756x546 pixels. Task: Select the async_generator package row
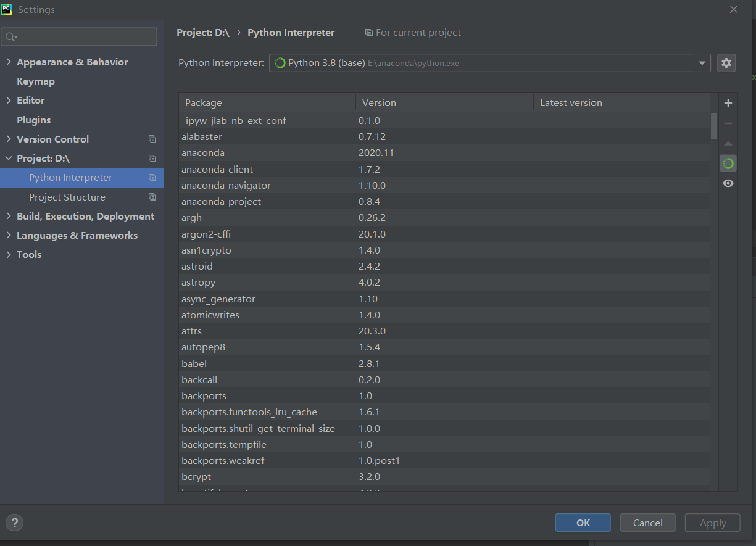coord(444,299)
